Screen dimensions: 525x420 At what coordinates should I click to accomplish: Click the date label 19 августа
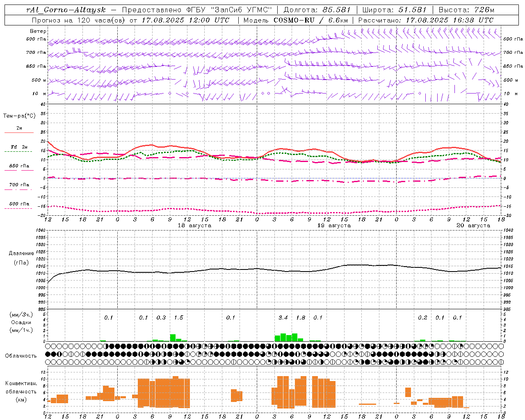[334, 226]
